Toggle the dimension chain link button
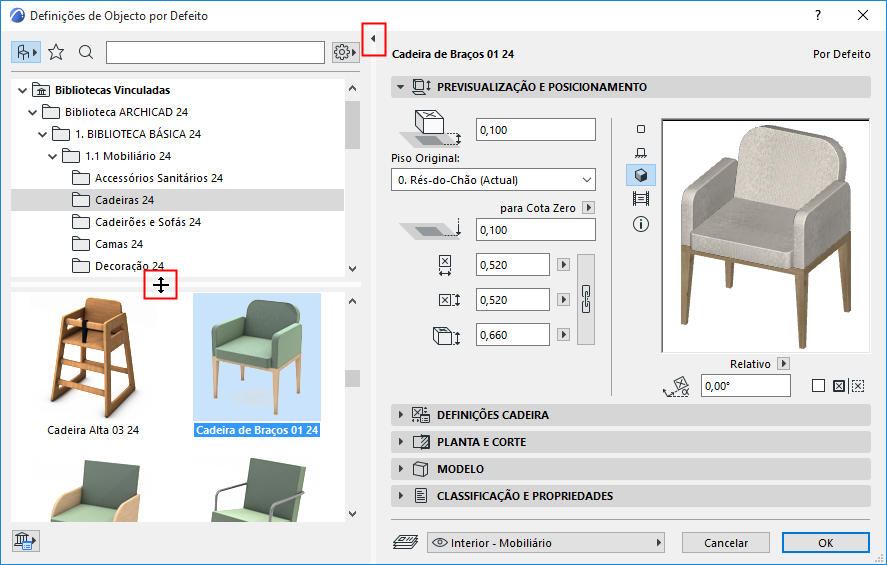The image size is (887, 565). pyautogui.click(x=586, y=300)
